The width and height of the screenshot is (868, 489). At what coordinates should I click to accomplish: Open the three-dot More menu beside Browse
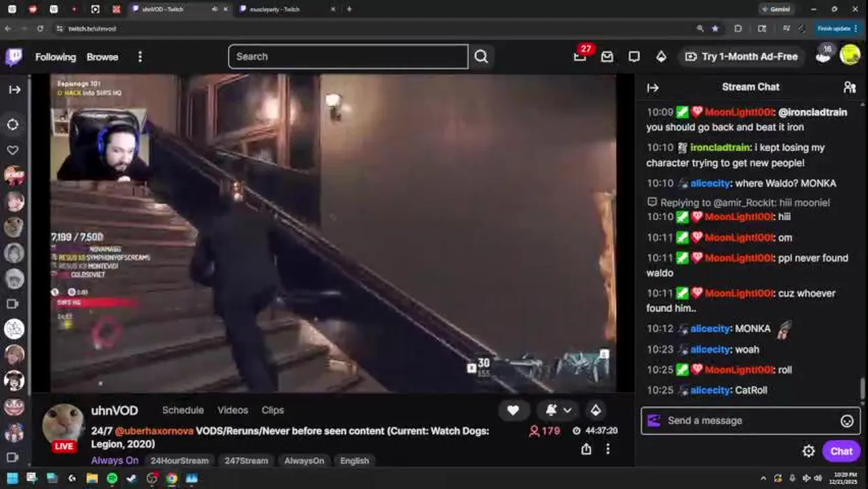(140, 57)
